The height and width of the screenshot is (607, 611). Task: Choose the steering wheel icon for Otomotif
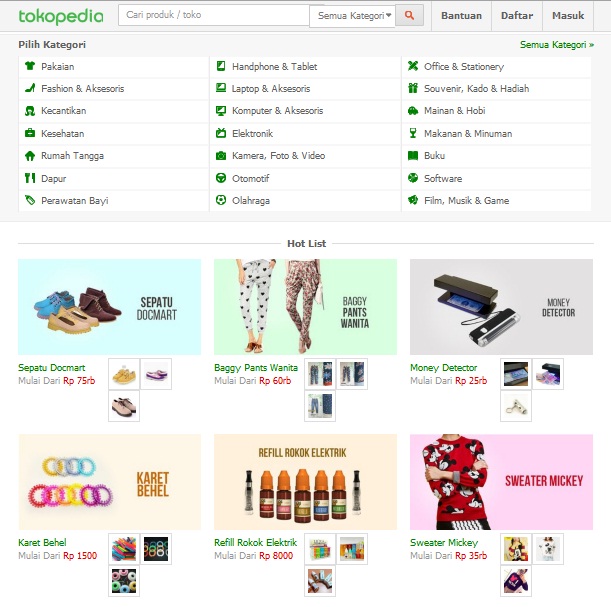(x=221, y=178)
